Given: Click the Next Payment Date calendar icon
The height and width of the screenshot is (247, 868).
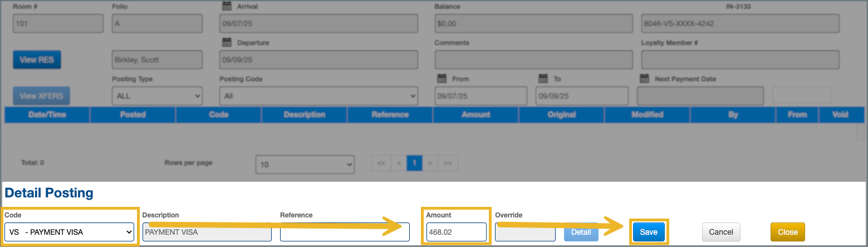Looking at the screenshot, I should pos(645,79).
